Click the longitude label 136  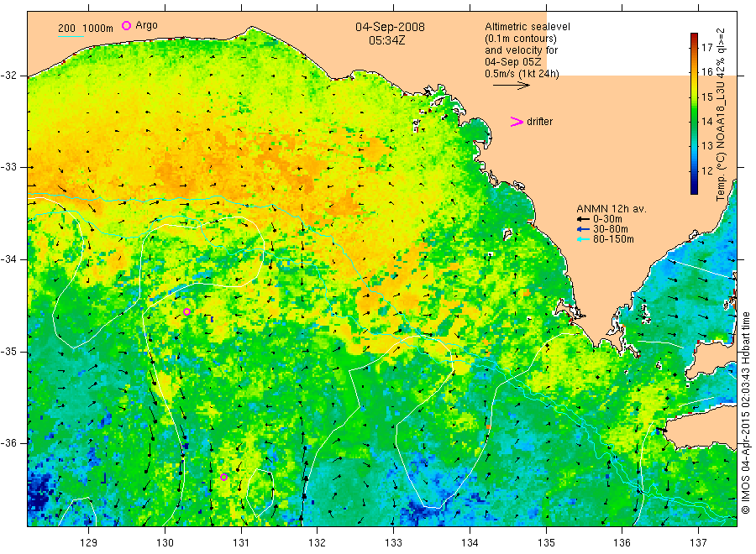[x=622, y=542]
